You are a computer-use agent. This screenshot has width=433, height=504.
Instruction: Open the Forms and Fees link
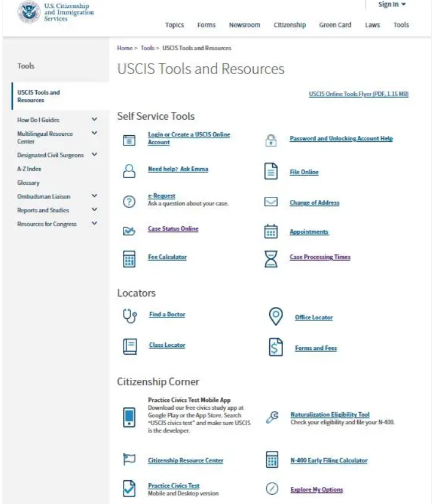coord(316,348)
